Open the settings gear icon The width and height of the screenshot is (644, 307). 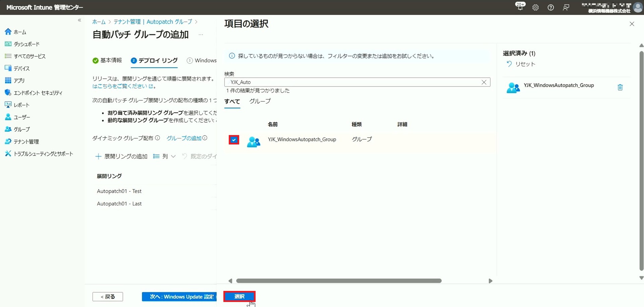point(535,7)
